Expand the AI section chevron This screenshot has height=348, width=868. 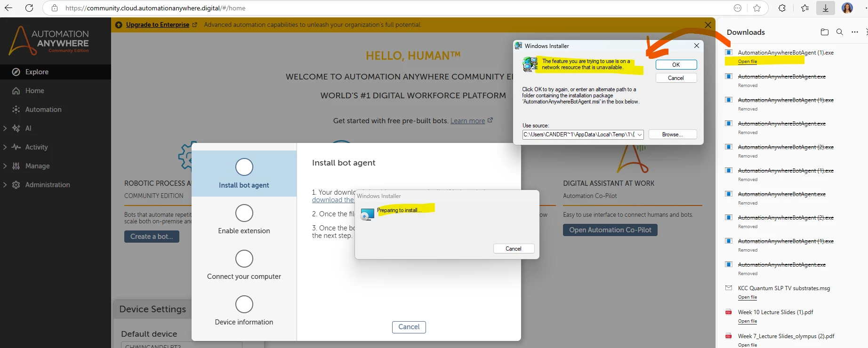click(5, 128)
